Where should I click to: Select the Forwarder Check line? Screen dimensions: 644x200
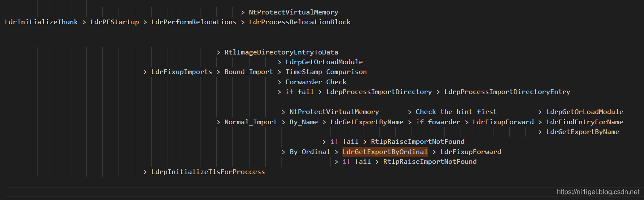pyautogui.click(x=316, y=82)
